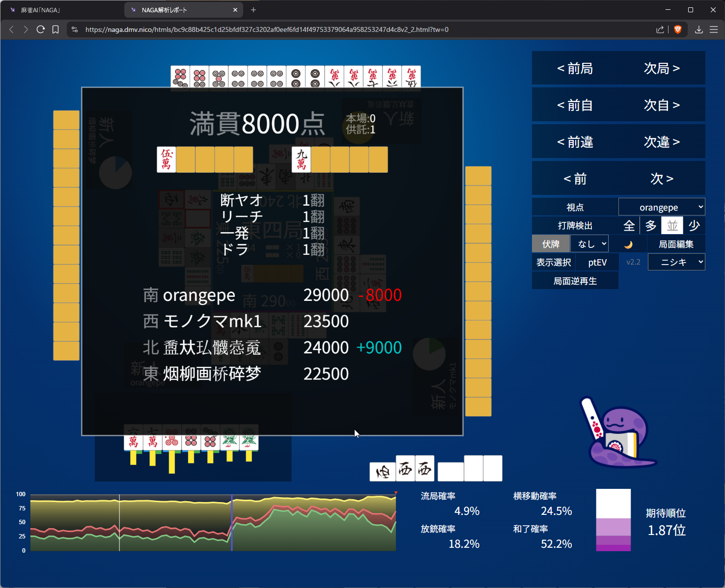Open the downloads icon
The height and width of the screenshot is (588, 725).
coord(698,29)
